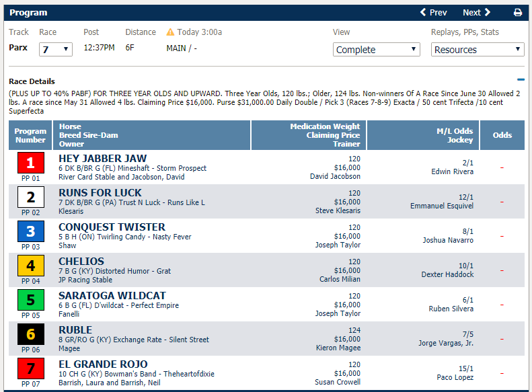
Task: Open horse HEY JABBER JAW
Action: (102, 159)
